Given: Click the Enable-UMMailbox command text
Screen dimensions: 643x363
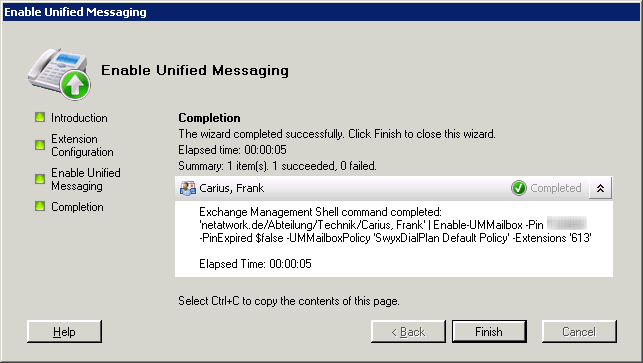Looking at the screenshot, I should tap(478, 225).
